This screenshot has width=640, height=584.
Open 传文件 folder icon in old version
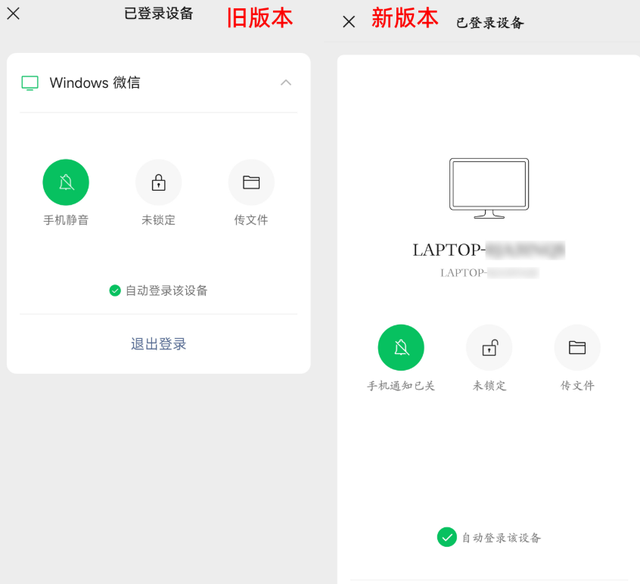251,182
